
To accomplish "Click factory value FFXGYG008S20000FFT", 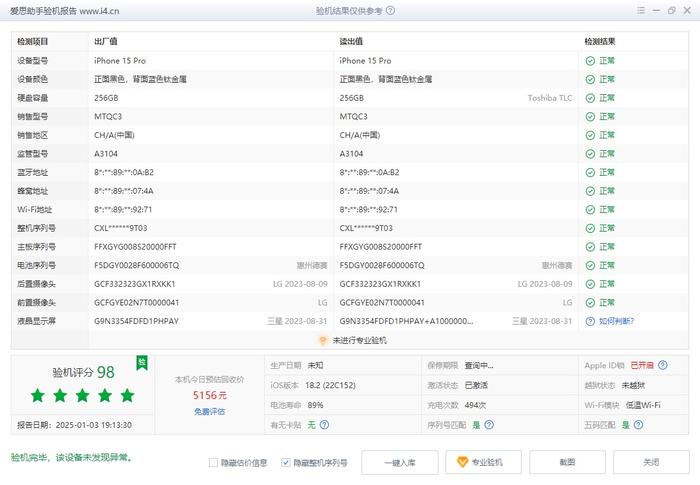I will coord(135,247).
